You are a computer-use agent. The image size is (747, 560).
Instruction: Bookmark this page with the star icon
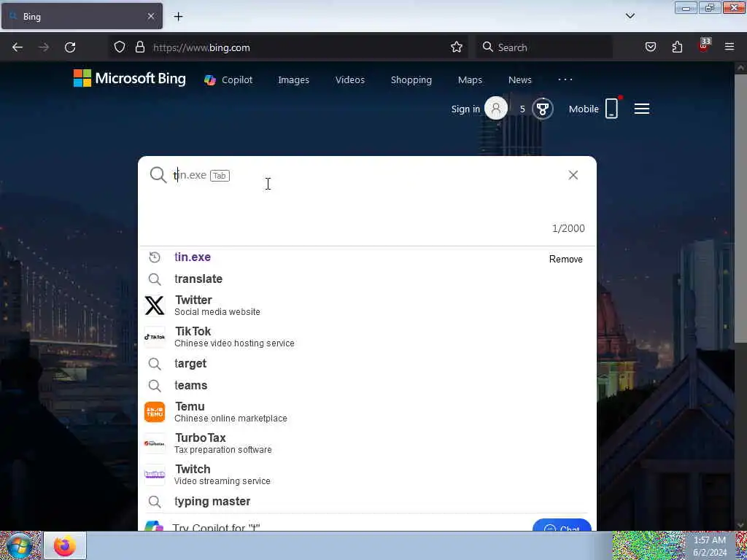[457, 47]
